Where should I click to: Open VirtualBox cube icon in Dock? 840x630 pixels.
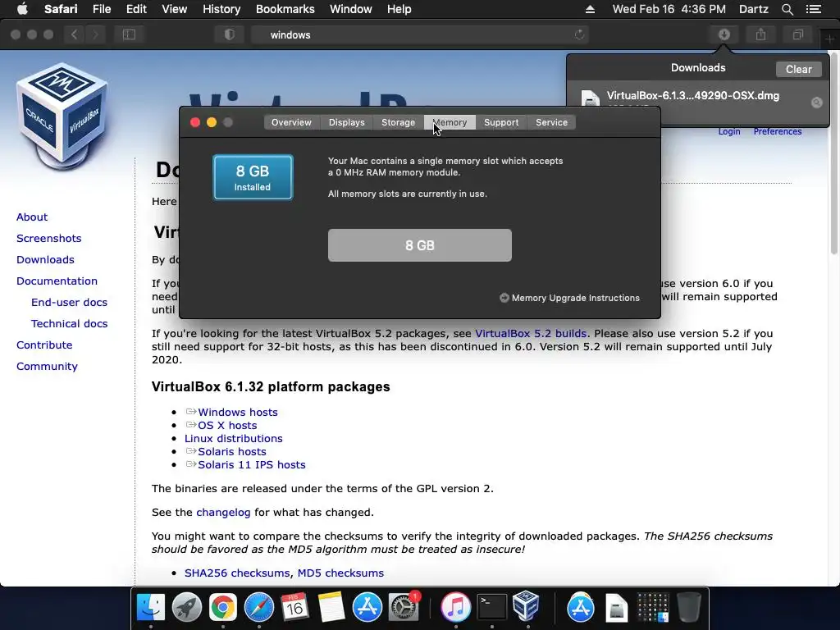pos(526,606)
